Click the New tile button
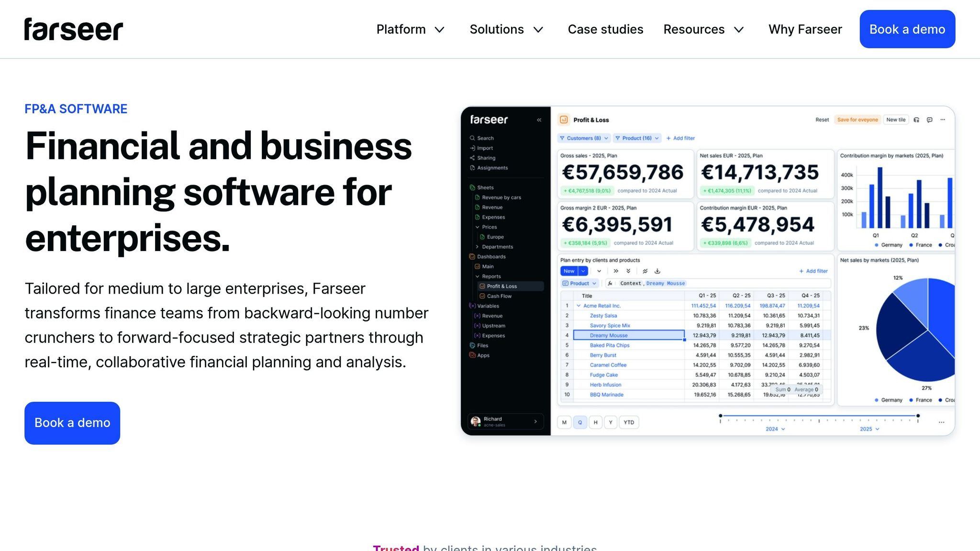This screenshot has height=551, width=980. [x=896, y=120]
